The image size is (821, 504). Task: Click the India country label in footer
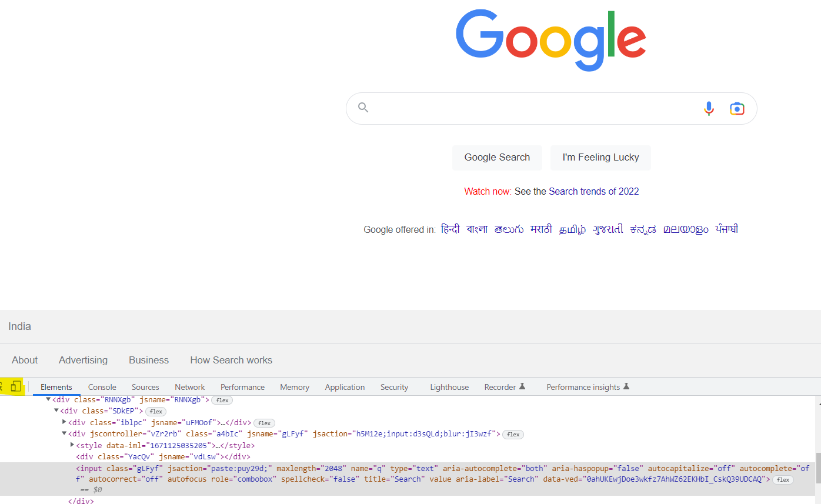pyautogui.click(x=19, y=326)
